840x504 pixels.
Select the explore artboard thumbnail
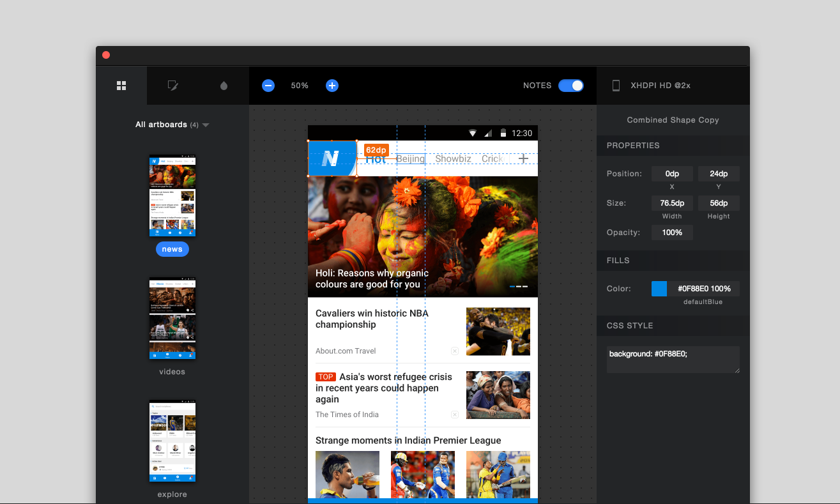tap(172, 441)
